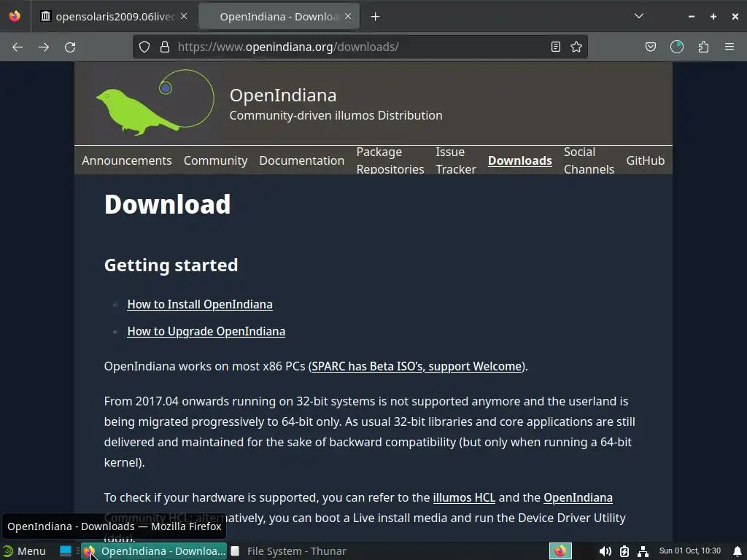Open notifications bell icon
747x560 pixels.
click(x=738, y=551)
